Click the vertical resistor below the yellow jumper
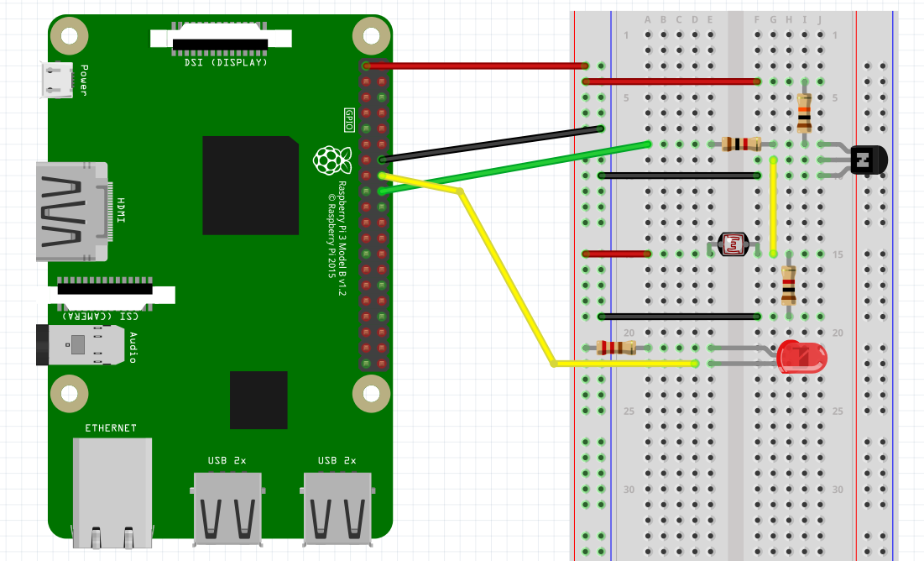This screenshot has height=561, width=924. click(789, 286)
